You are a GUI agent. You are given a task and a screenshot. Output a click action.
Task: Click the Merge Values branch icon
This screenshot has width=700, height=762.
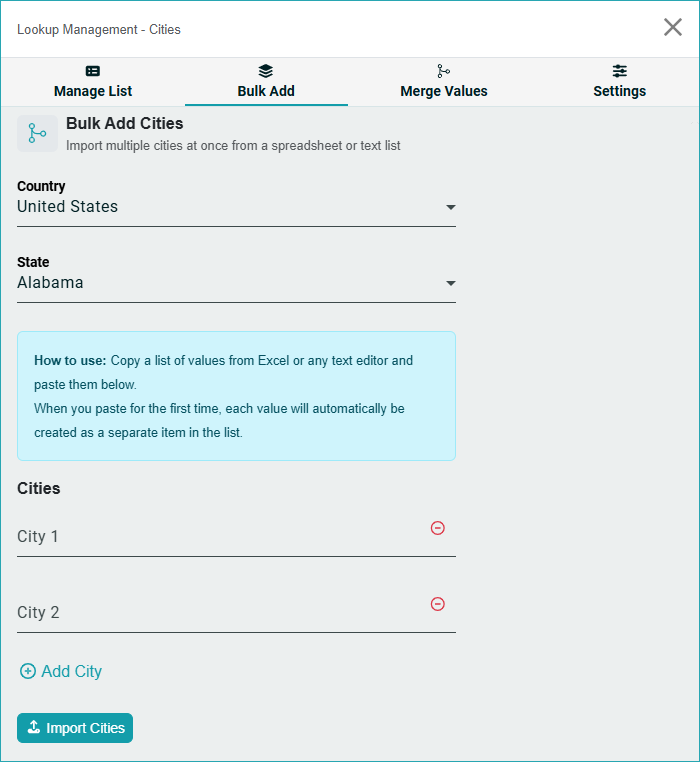pos(444,71)
